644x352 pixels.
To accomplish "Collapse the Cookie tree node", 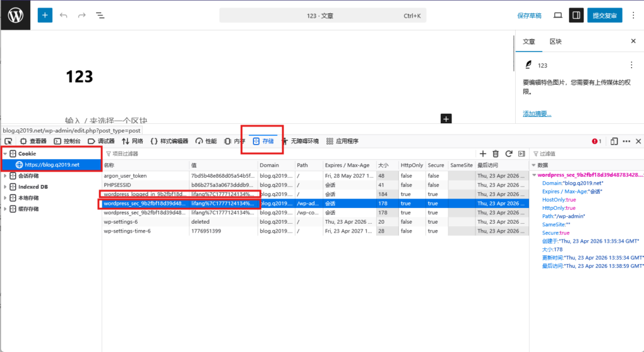I will coord(5,153).
